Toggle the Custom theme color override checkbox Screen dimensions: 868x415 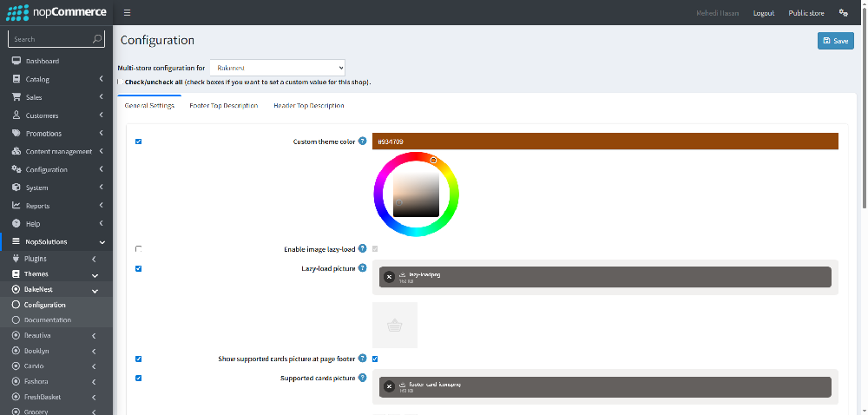139,142
